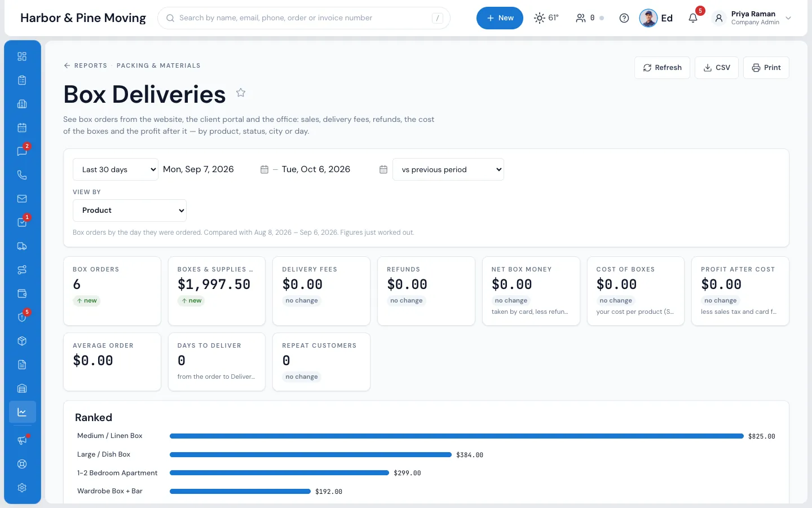Focus the global search field
Image resolution: width=812 pixels, height=508 pixels.
click(x=304, y=18)
